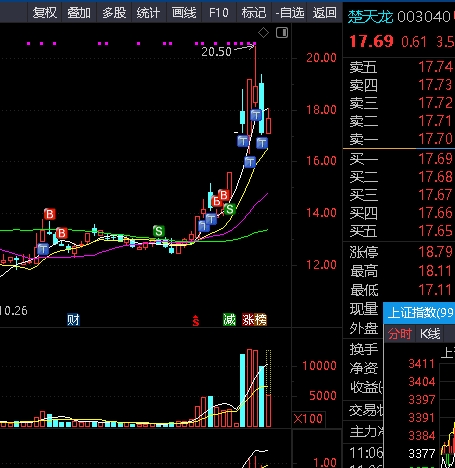Open the 复权 price adjustment menu
This screenshot has height=468, width=455.
(44, 13)
